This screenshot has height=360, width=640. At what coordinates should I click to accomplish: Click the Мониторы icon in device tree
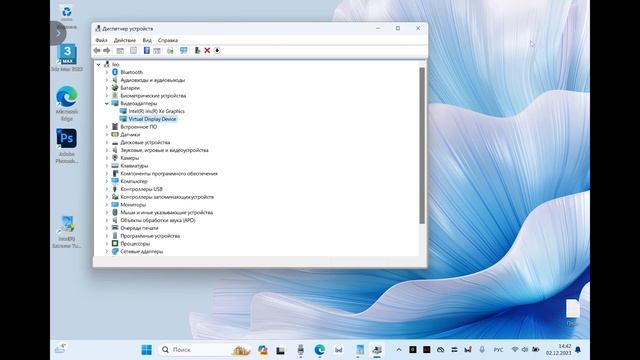pos(115,204)
